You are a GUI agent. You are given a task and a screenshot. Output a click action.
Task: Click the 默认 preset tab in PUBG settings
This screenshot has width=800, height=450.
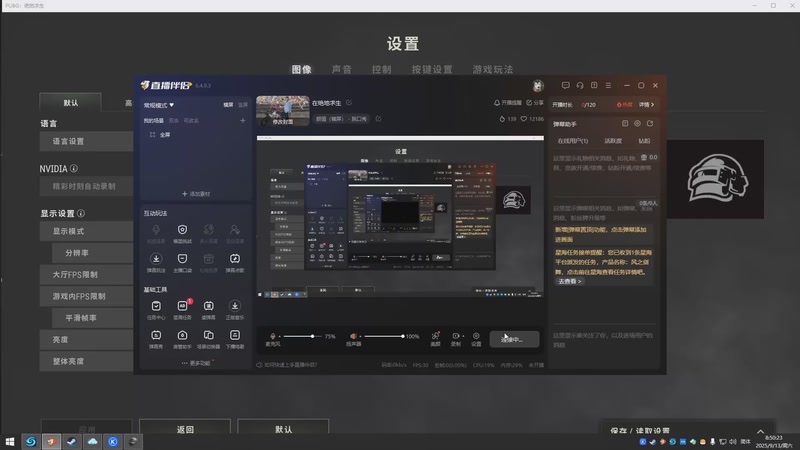[70, 103]
